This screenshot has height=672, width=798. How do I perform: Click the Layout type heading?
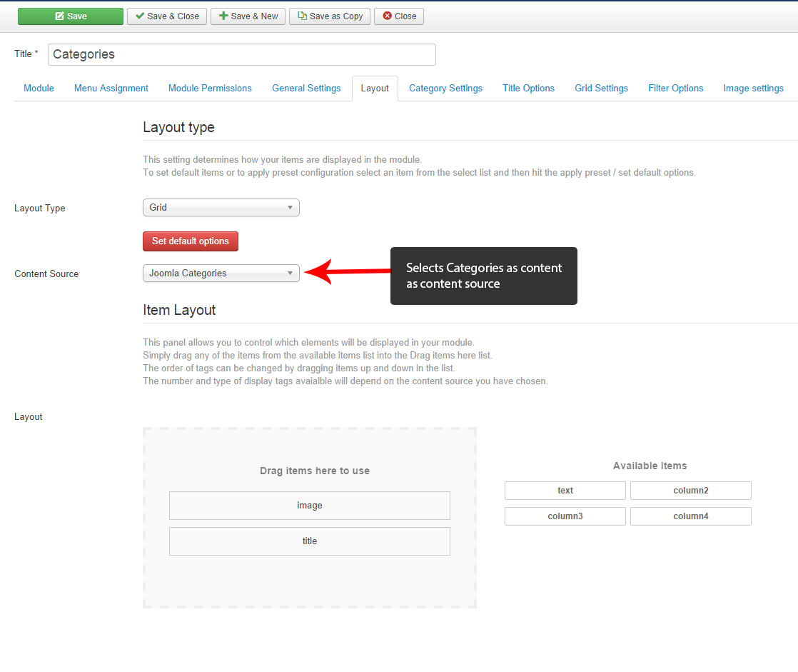pyautogui.click(x=178, y=127)
